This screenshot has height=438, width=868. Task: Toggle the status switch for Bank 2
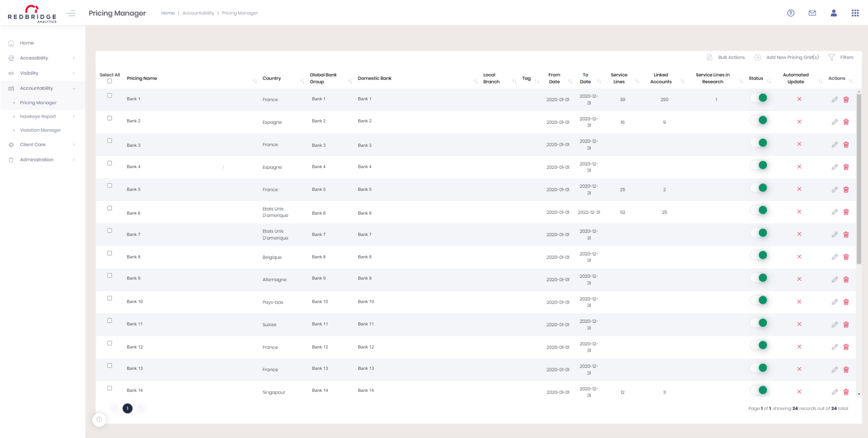[759, 120]
